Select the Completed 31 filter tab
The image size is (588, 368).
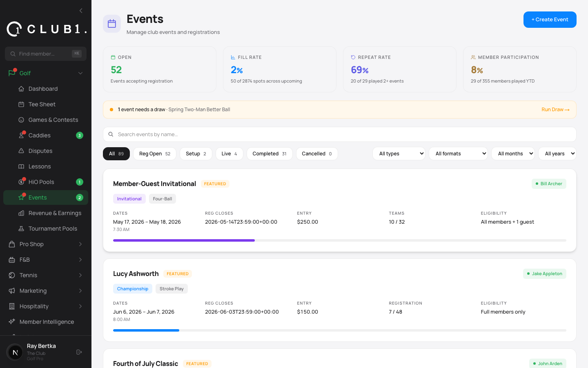pyautogui.click(x=269, y=154)
